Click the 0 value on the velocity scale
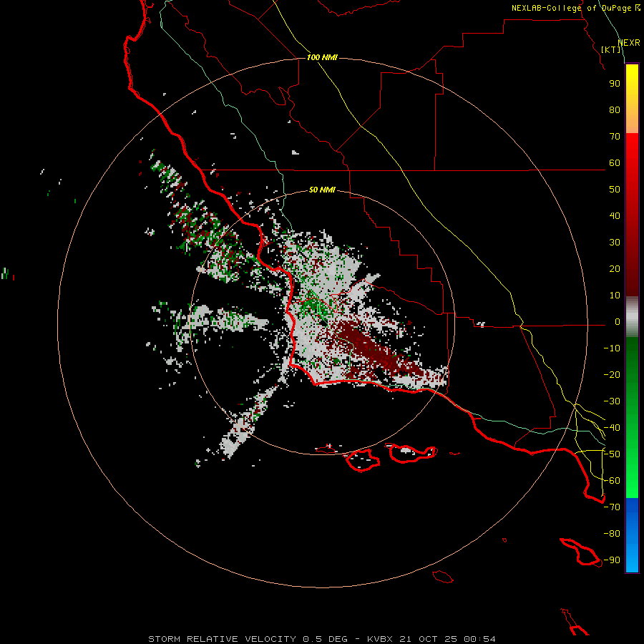Screen dimensions: 644x644 click(618, 322)
